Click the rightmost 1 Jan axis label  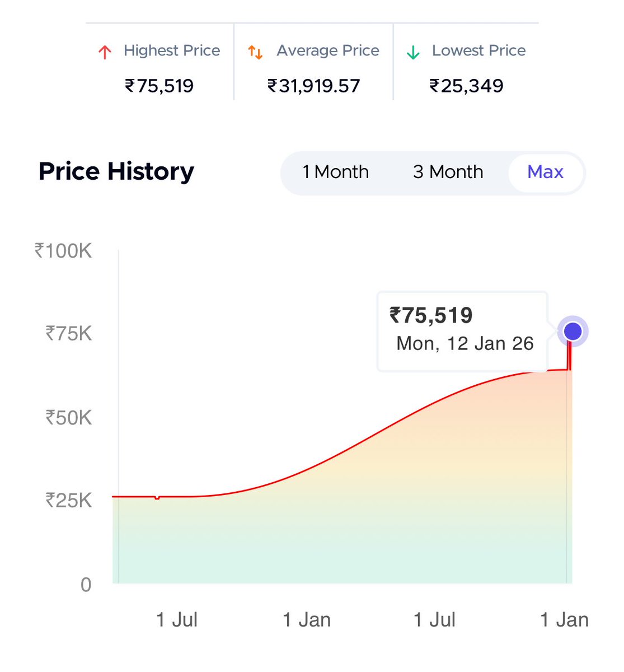pyautogui.click(x=564, y=620)
